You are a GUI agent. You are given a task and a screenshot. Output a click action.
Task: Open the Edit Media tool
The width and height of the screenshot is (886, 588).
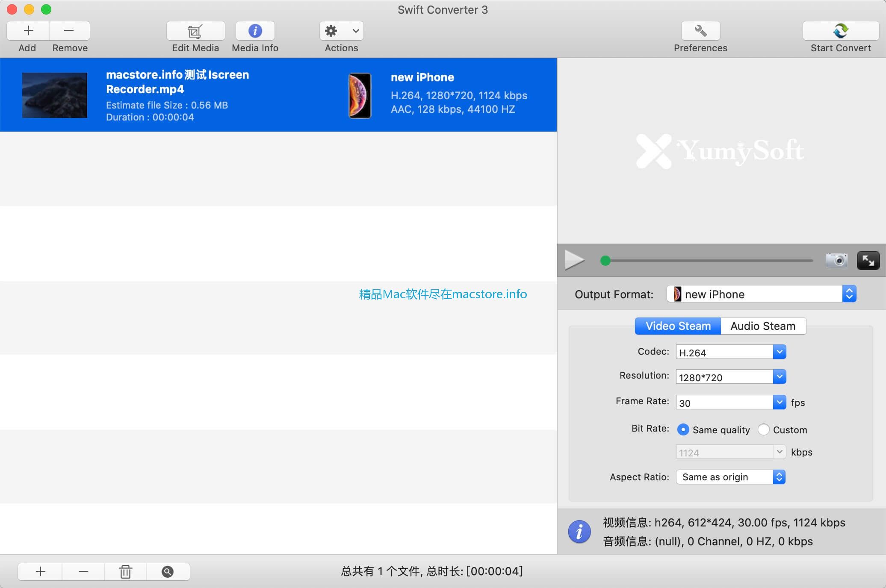[195, 31]
